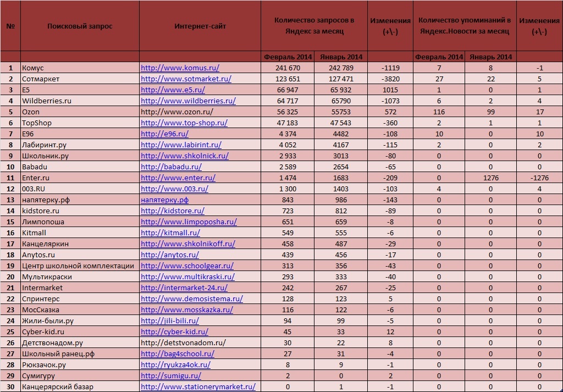Click the '№' header cell
This screenshot has width=563, height=392.
(10, 26)
